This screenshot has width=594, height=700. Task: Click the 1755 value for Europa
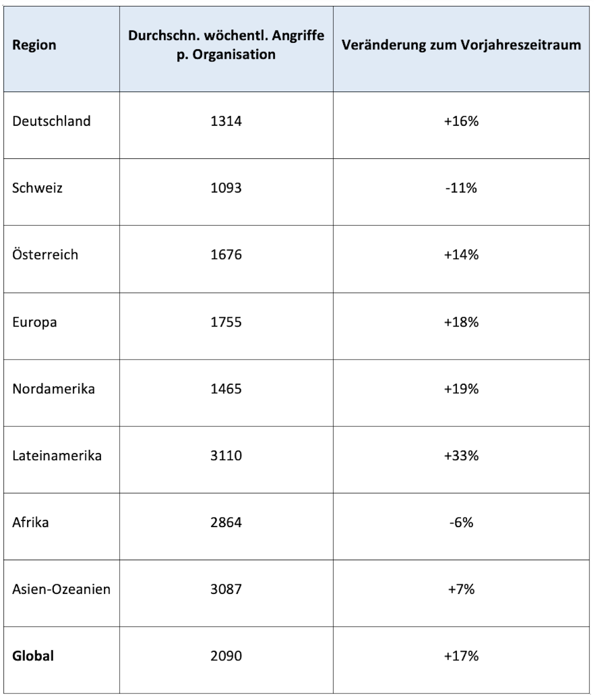tap(226, 322)
